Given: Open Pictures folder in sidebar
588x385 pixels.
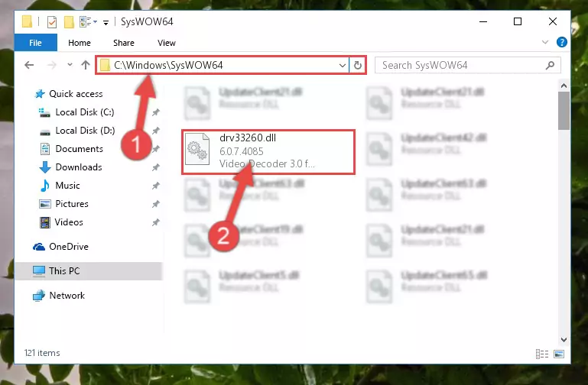Looking at the screenshot, I should [72, 204].
